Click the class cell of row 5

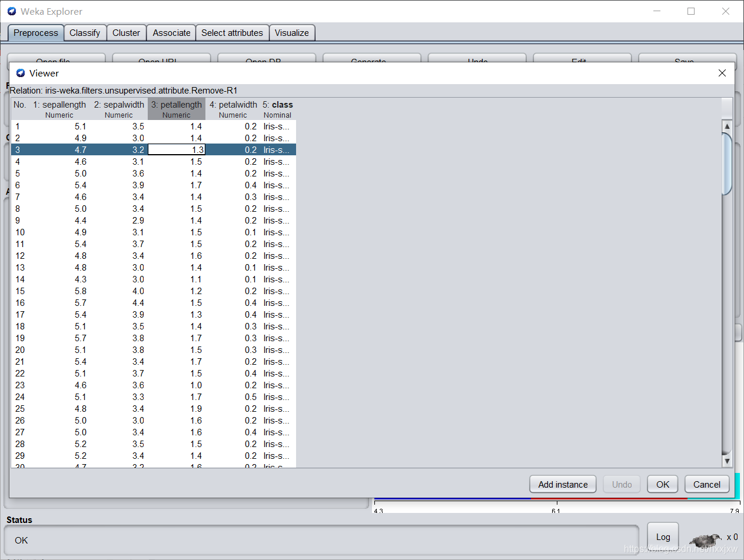[x=278, y=174]
